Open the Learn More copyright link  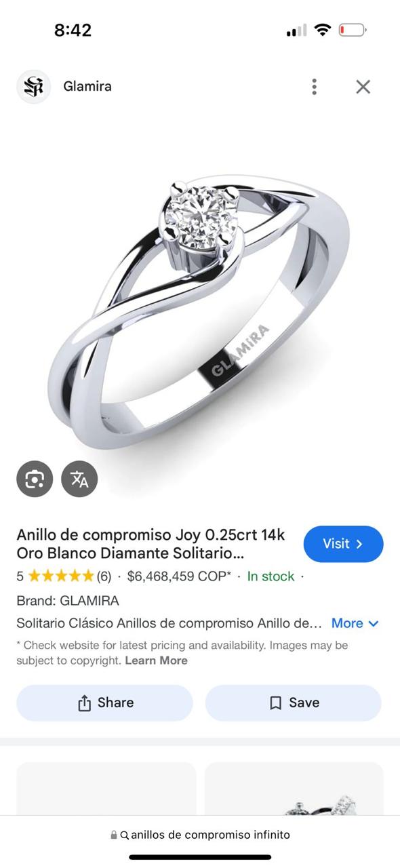(156, 660)
